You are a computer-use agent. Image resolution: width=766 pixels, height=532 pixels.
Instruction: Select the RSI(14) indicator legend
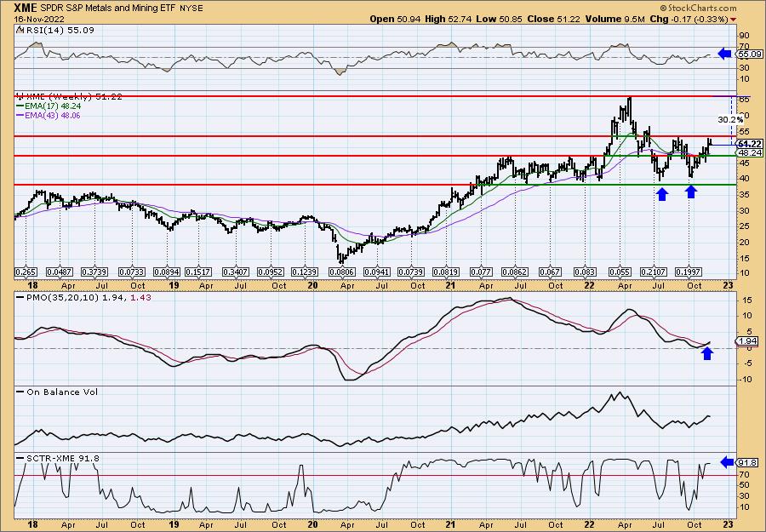click(55, 30)
